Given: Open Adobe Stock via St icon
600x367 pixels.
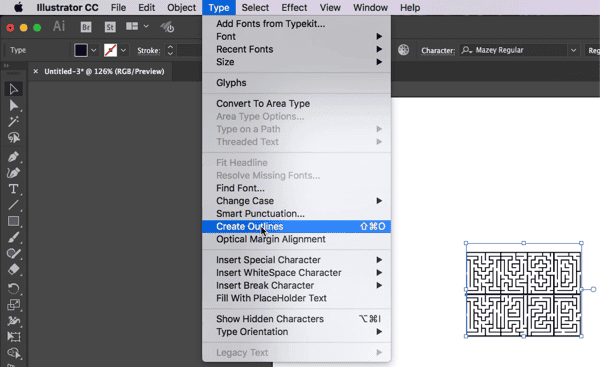Looking at the screenshot, I should point(110,27).
